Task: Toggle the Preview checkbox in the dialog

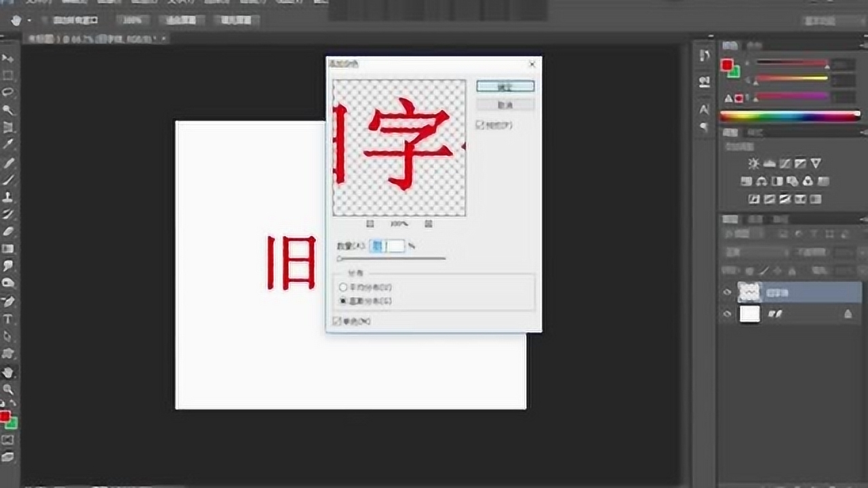Action: point(480,125)
